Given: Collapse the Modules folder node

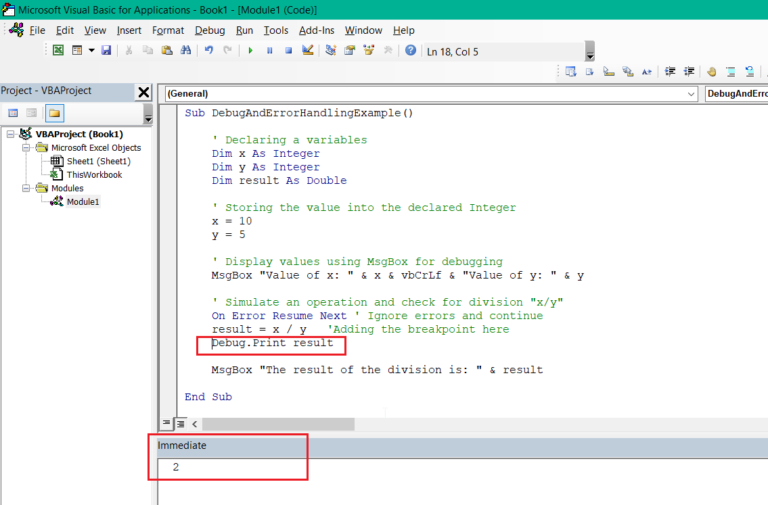Looking at the screenshot, I should 27,188.
